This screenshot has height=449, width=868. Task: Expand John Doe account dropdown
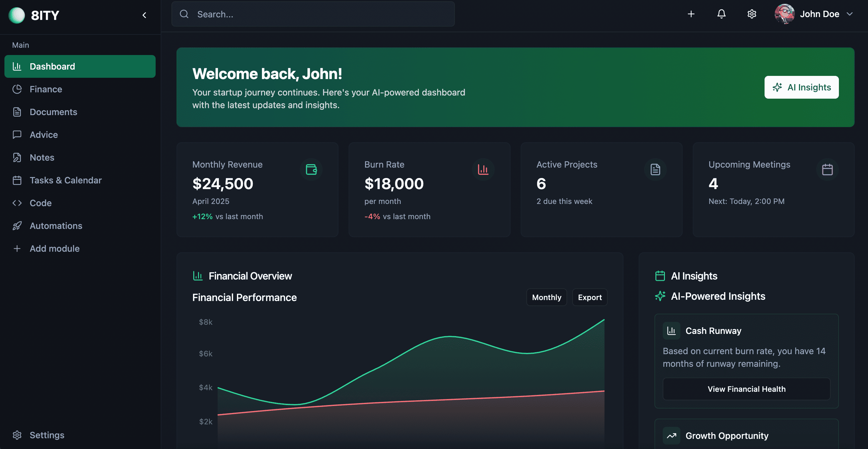click(849, 14)
